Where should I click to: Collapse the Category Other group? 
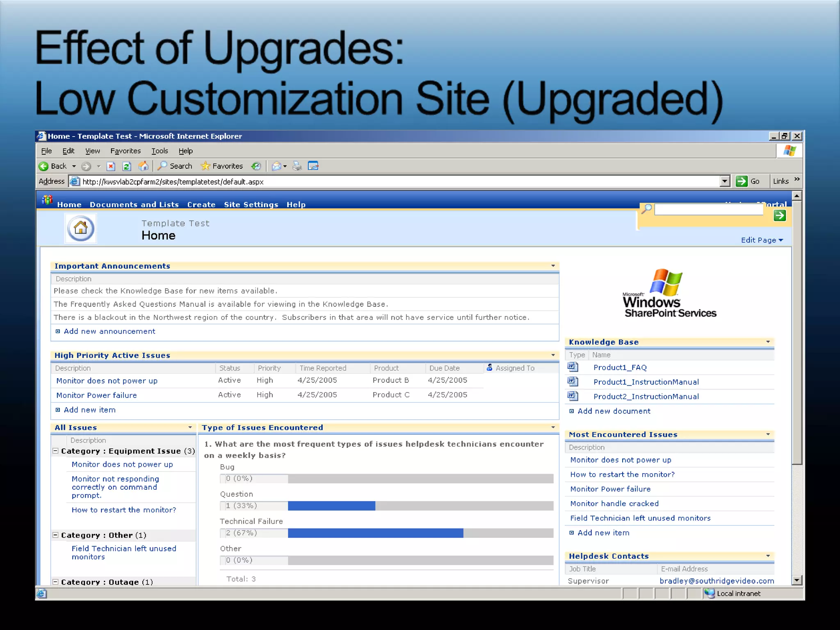coord(55,535)
